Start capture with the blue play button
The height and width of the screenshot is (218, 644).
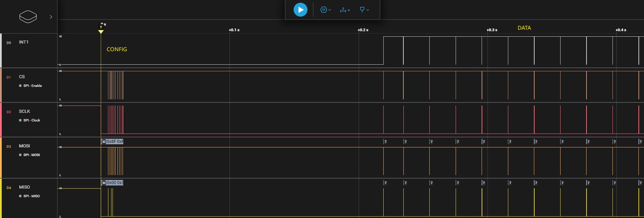(300, 10)
